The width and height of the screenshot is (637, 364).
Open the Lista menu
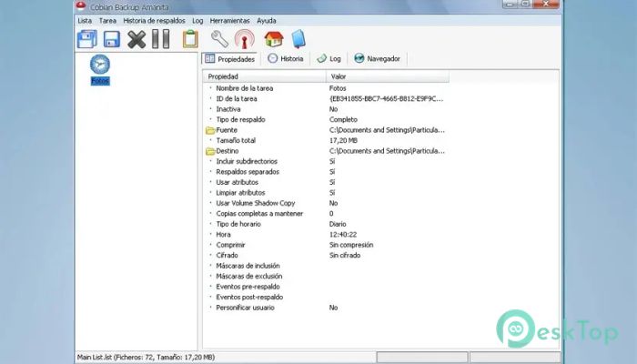85,20
